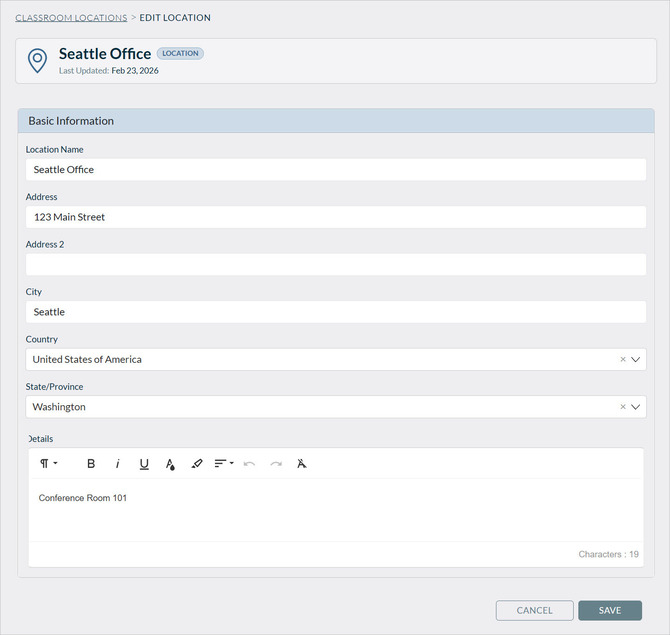Image resolution: width=670 pixels, height=635 pixels.
Task: Save the location changes
Action: tap(610, 610)
